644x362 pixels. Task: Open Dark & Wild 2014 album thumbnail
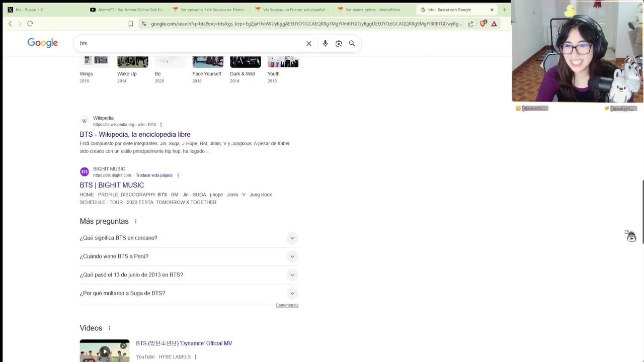pos(246,62)
